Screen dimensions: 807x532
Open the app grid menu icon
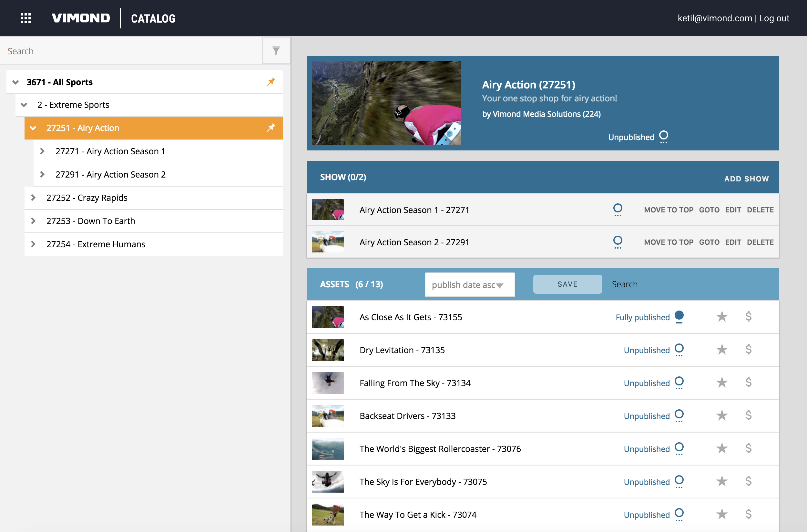tap(26, 18)
